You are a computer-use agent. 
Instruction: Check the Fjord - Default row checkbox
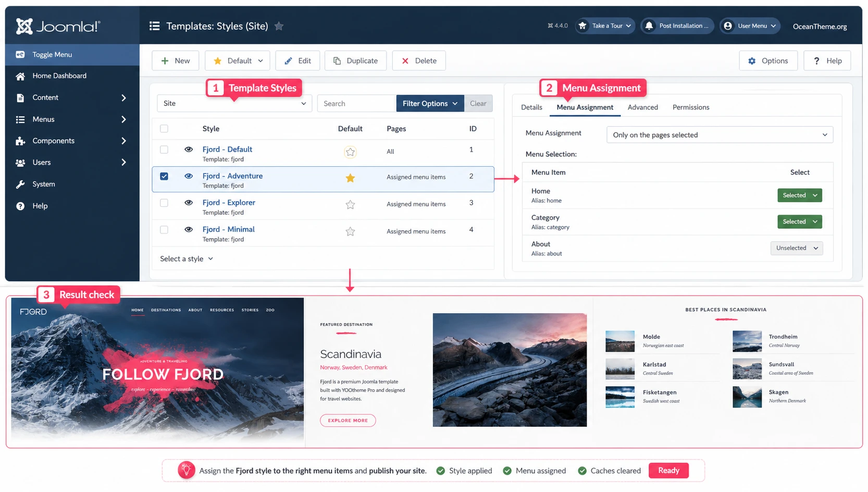click(164, 150)
